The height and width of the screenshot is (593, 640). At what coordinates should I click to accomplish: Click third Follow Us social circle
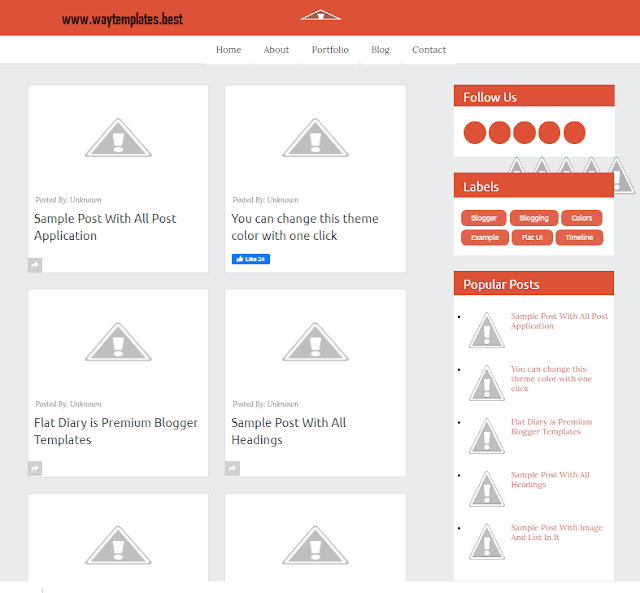point(524,133)
